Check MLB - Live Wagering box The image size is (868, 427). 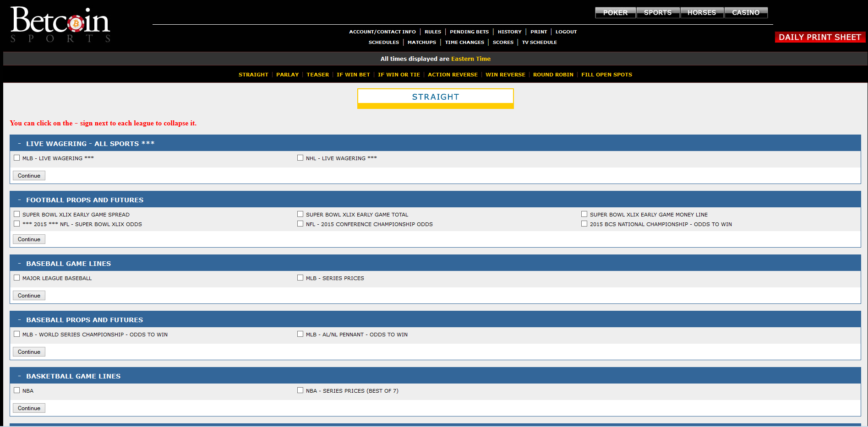[17, 158]
